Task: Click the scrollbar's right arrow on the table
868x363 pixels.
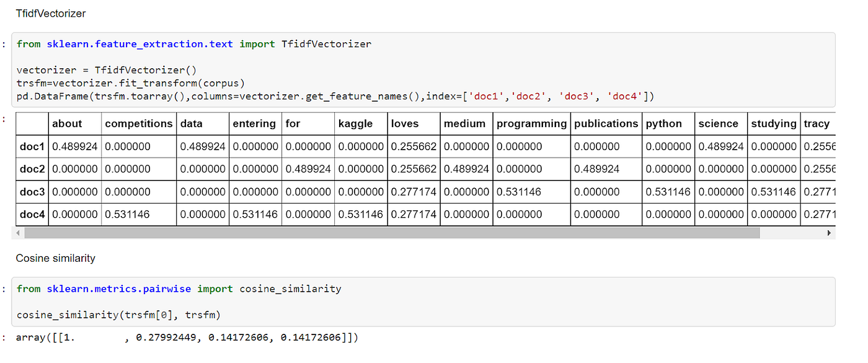Action: tap(829, 233)
